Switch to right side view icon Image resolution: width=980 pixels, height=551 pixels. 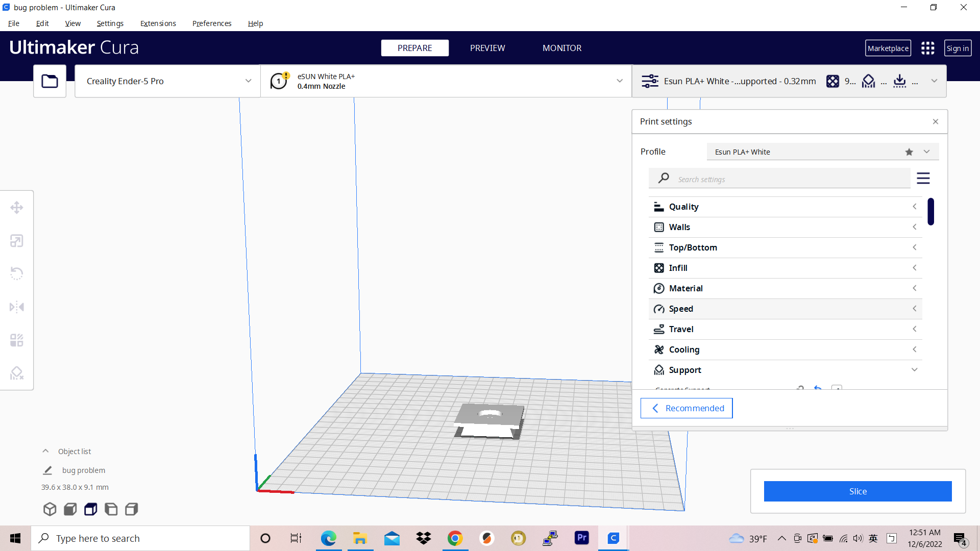[131, 509]
